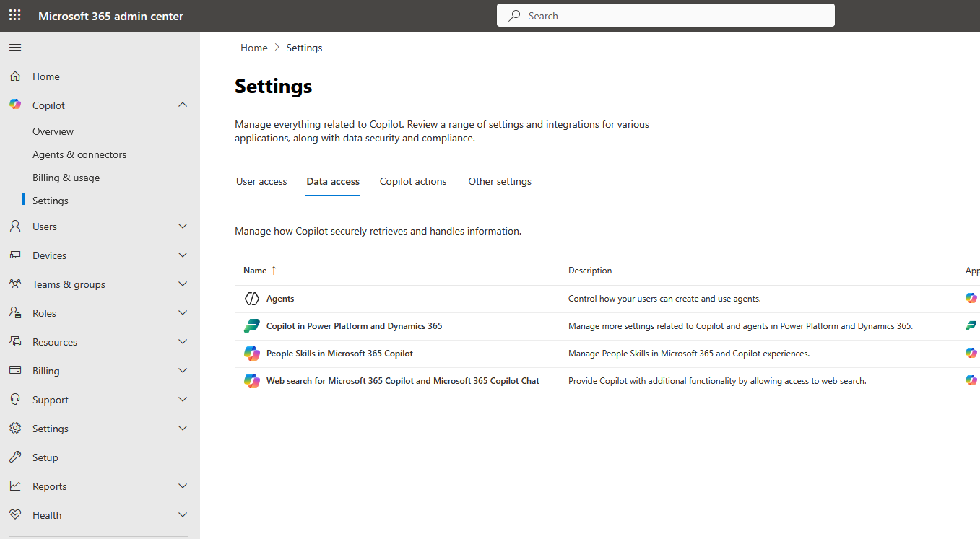Click the Copilot app icon in the Agents row
Screen dimensions: 980x539
(971, 297)
